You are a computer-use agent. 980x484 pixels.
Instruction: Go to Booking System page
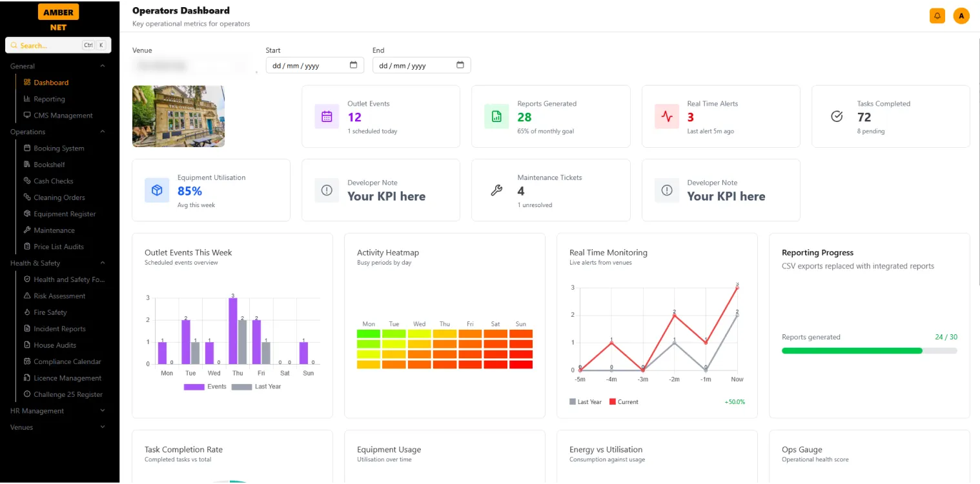[59, 148]
